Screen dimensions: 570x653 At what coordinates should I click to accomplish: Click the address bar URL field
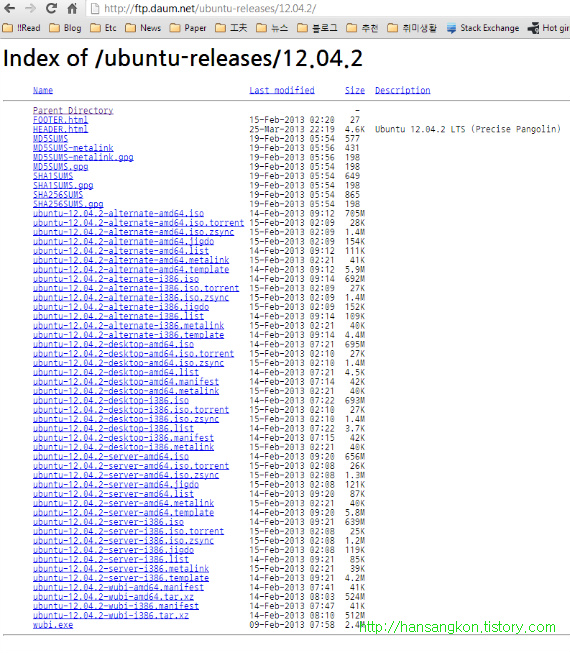click(329, 8)
